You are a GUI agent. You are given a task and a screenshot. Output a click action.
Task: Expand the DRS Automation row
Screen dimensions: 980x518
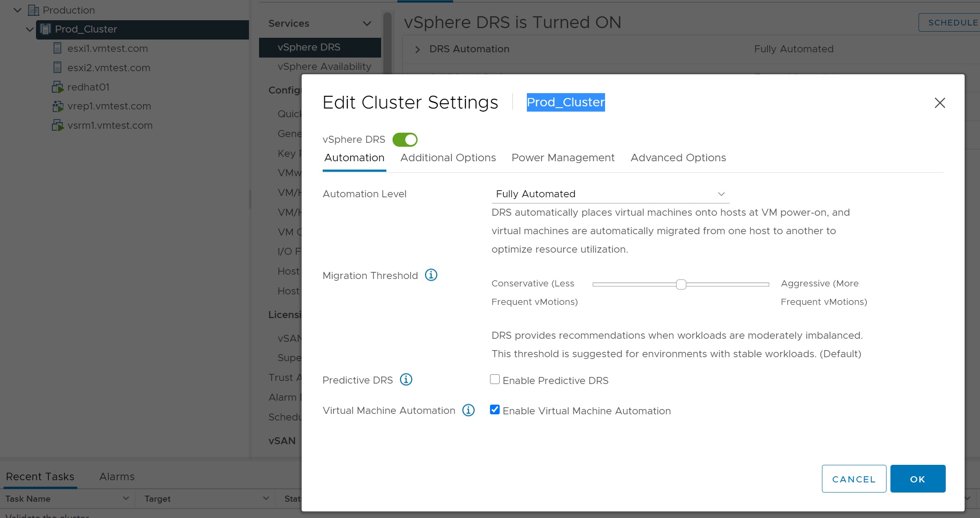418,49
